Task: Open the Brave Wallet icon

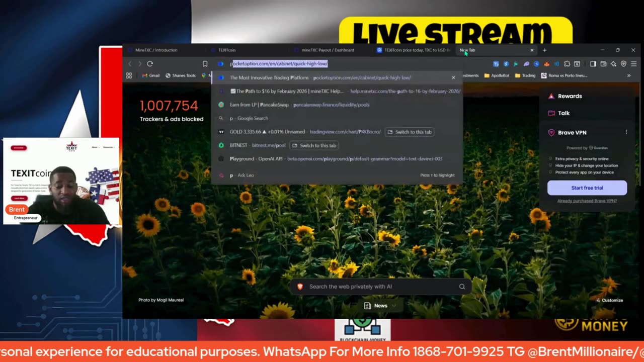Action: pyautogui.click(x=603, y=64)
